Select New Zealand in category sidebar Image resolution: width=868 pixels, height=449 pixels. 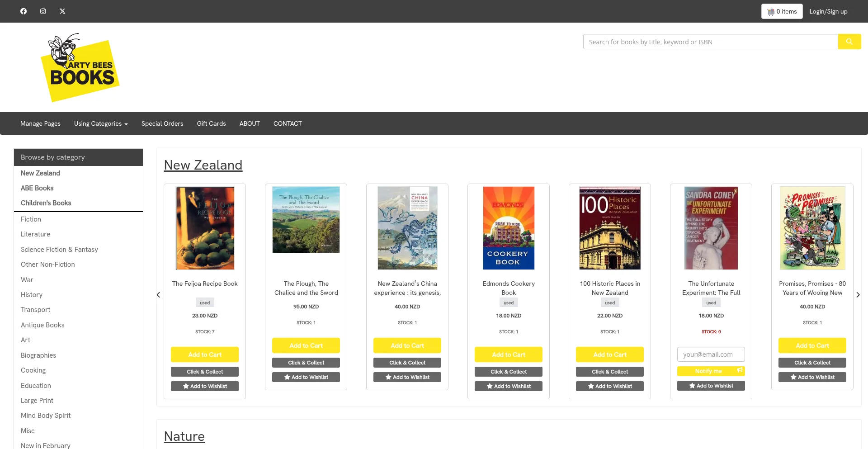40,173
